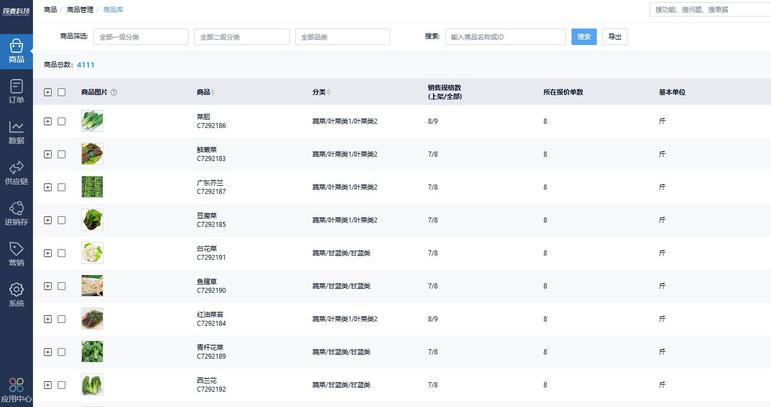
Task: Click the help icon beside 商品图片
Action: 114,92
